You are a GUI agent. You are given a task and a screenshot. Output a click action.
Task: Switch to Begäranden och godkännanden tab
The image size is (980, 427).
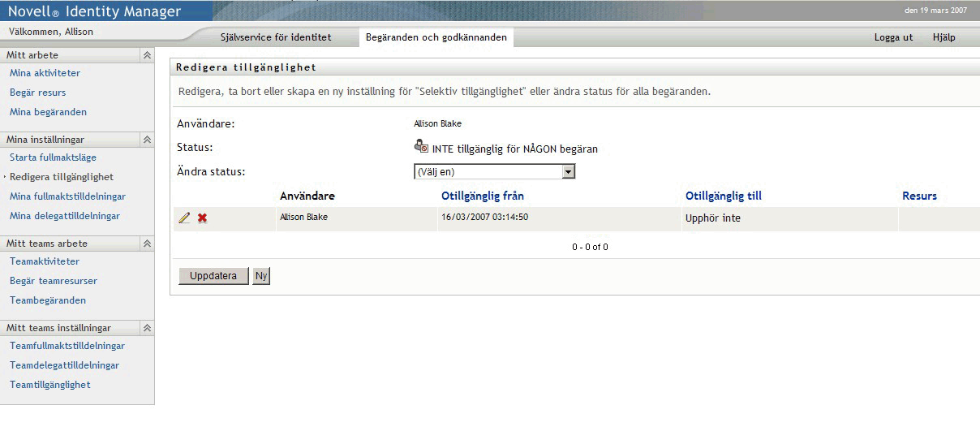436,37
